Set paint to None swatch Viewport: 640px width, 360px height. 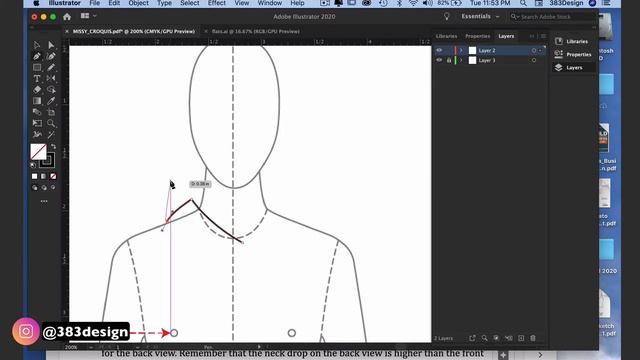click(53, 176)
